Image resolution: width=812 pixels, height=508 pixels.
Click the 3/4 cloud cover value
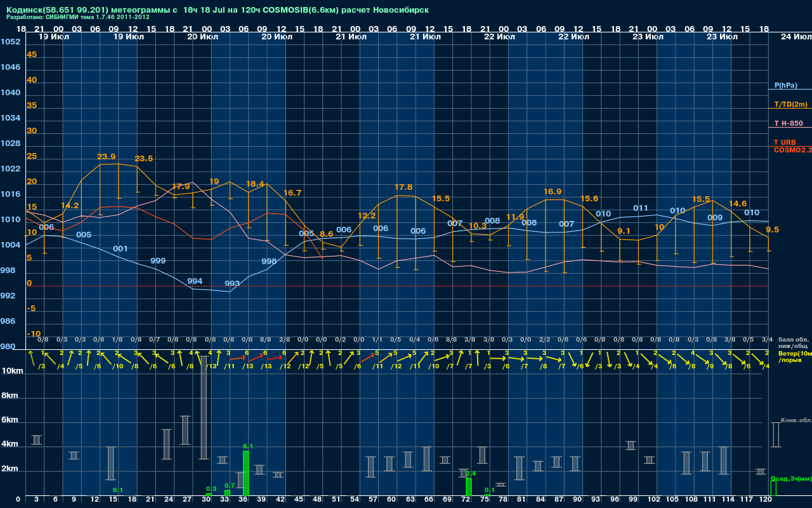[767, 340]
